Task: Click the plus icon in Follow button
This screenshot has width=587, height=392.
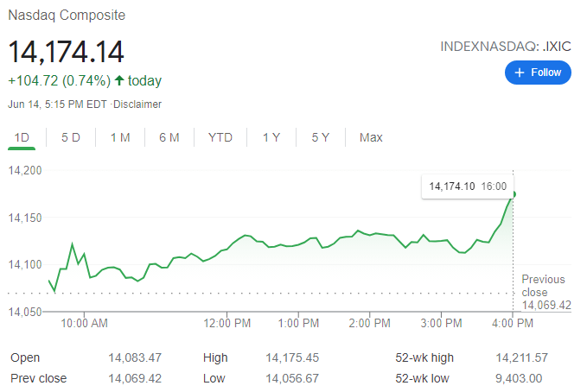Action: [x=520, y=73]
